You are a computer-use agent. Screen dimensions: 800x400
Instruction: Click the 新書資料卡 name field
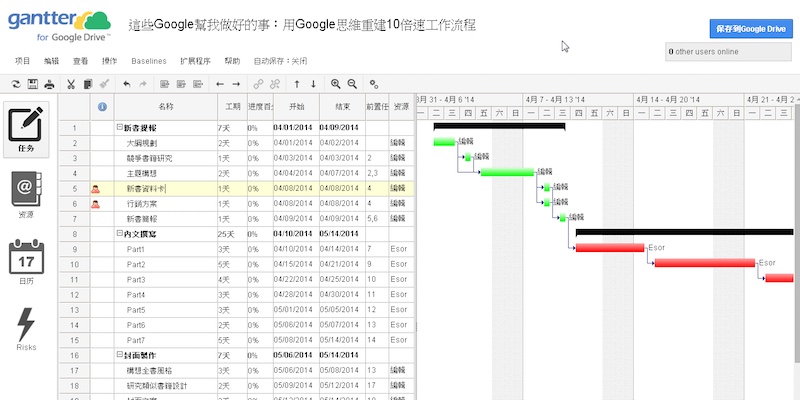[165, 189]
